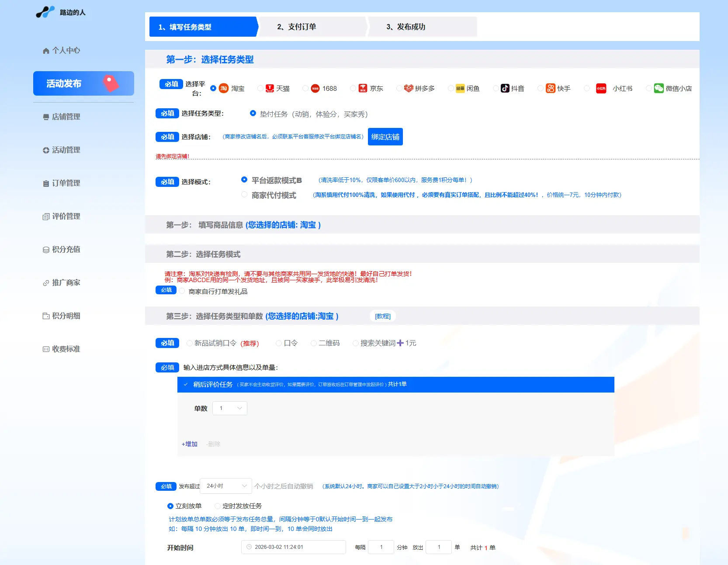
Task: Select the Douyin (抖音) platform icon
Action: (x=505, y=88)
